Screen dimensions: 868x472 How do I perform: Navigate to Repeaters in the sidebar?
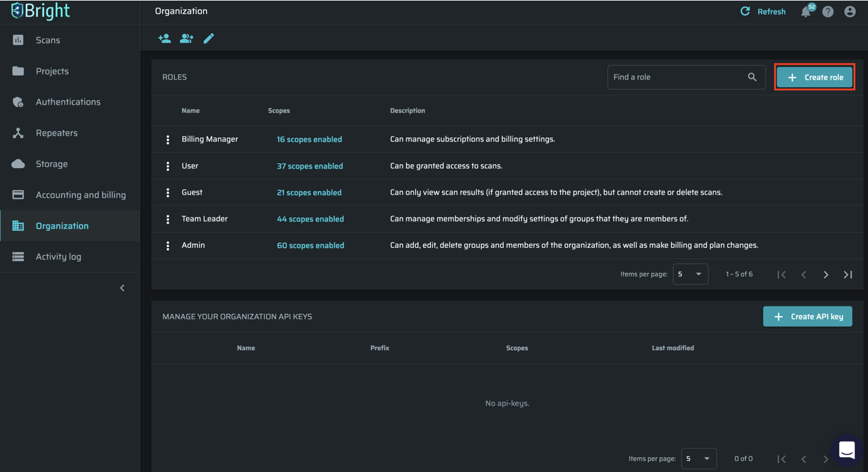[56, 133]
